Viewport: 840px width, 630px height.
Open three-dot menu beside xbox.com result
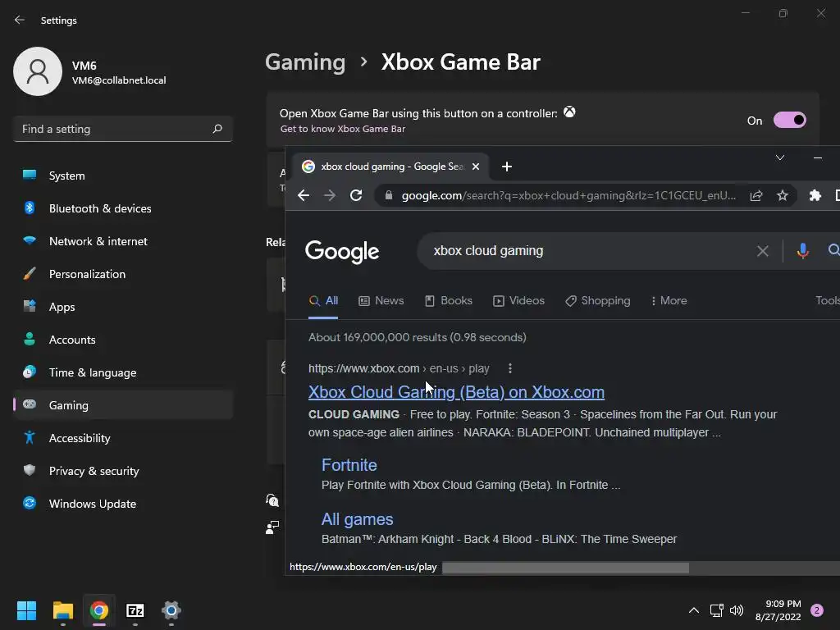pos(510,368)
